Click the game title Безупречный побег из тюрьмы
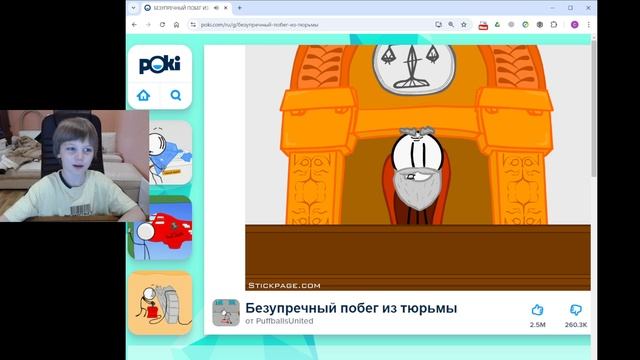 click(351, 308)
